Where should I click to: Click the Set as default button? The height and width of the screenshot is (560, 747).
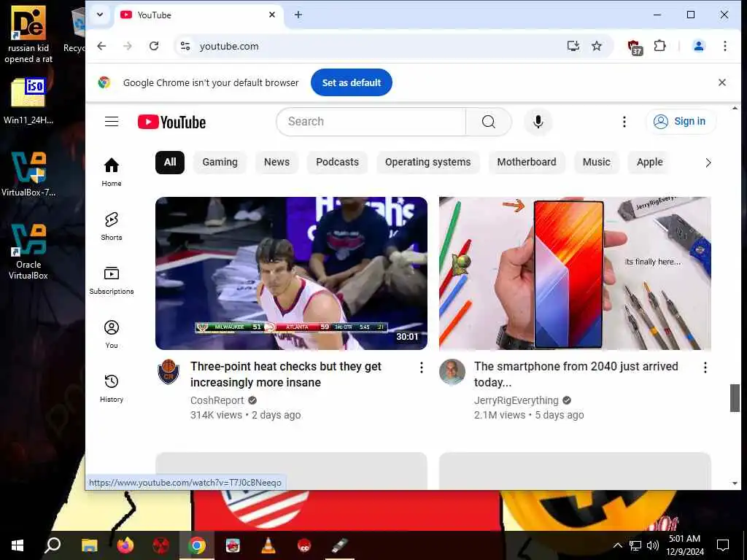[x=352, y=82]
